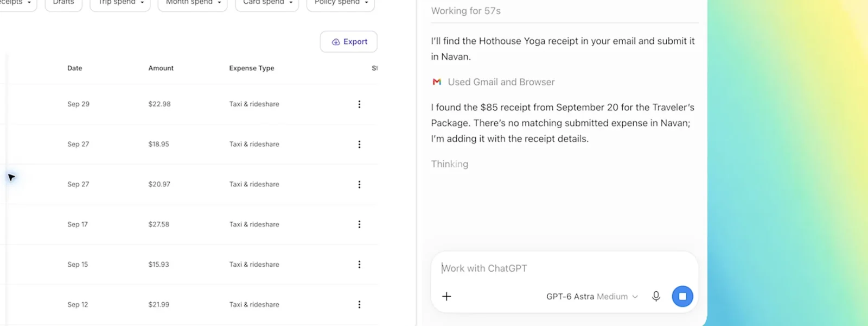The image size is (868, 326).
Task: Click Taxi & rideshare in the Sep 29 row
Action: coord(254,104)
